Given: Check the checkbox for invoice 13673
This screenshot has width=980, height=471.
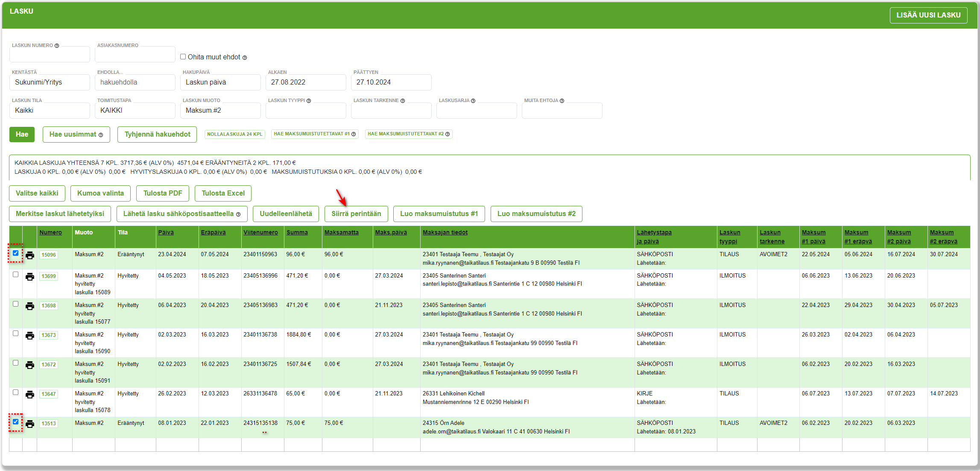Looking at the screenshot, I should [x=16, y=334].
